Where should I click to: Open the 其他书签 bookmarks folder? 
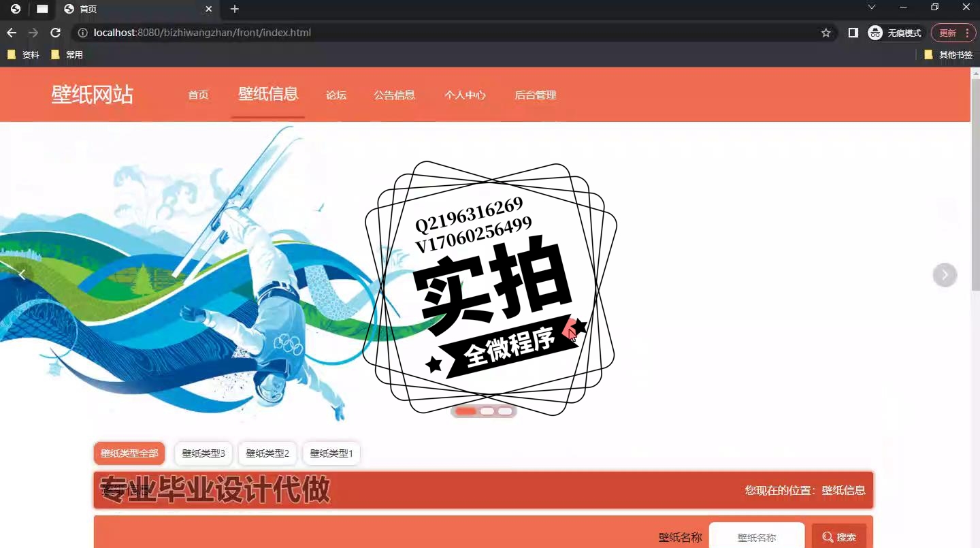click(949, 54)
